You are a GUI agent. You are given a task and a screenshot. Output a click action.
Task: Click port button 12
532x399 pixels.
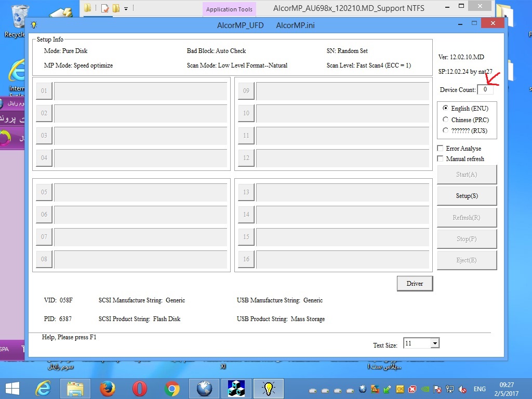(x=246, y=158)
